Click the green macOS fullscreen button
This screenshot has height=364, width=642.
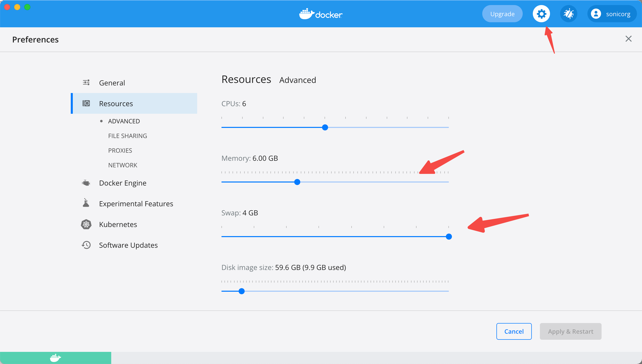point(27,7)
